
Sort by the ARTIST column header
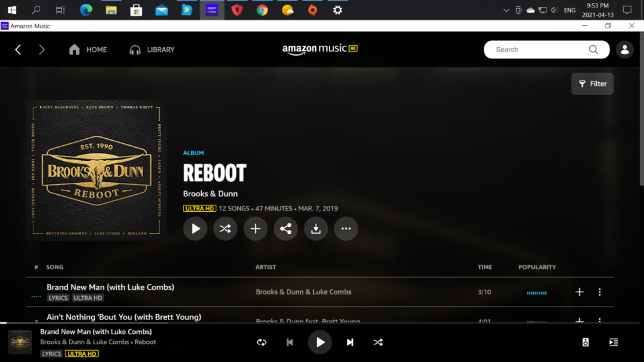[266, 267]
